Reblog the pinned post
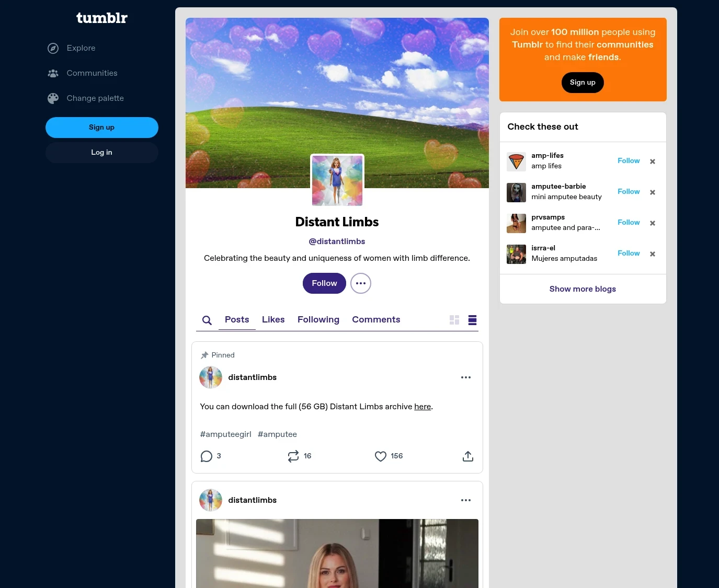 (293, 456)
